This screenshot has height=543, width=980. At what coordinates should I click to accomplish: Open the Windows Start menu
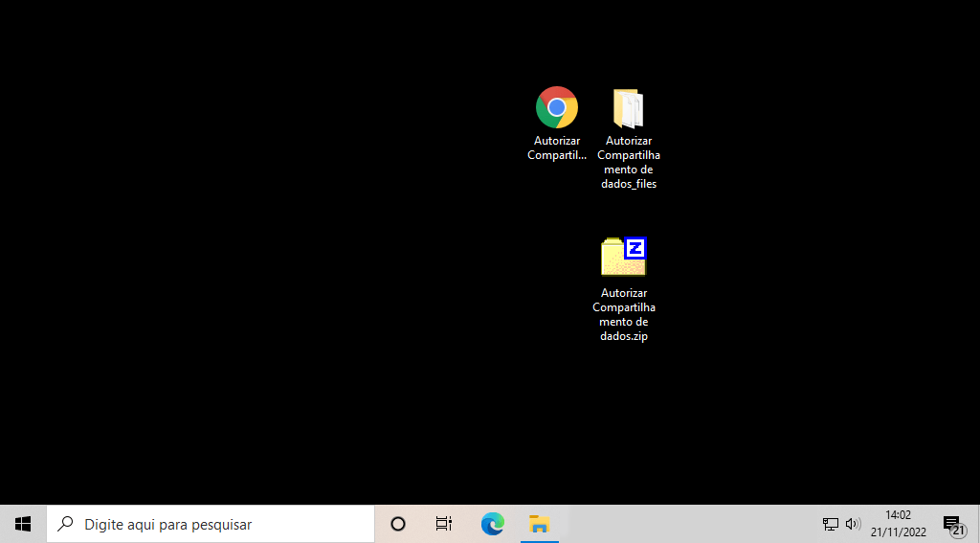point(23,524)
